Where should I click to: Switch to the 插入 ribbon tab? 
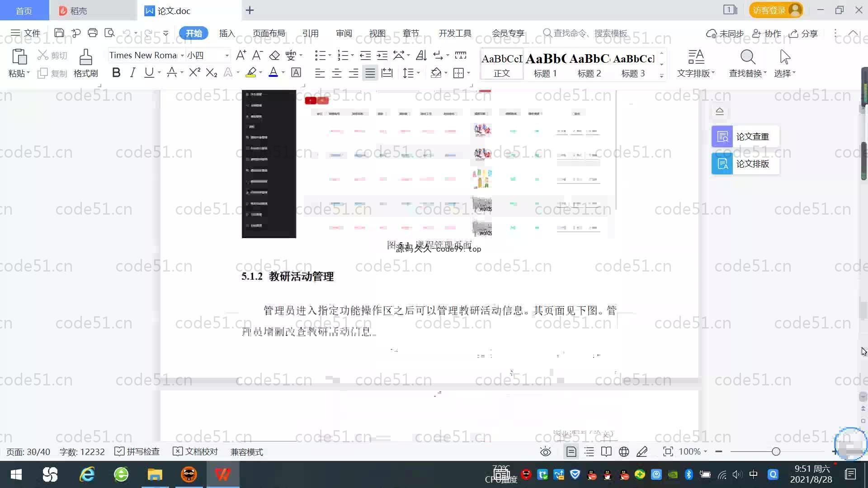(227, 33)
